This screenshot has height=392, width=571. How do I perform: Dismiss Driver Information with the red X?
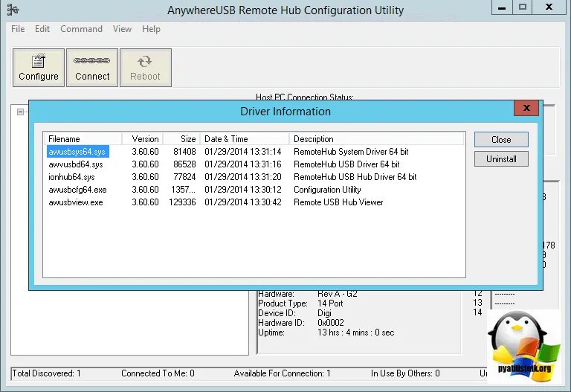click(x=526, y=108)
